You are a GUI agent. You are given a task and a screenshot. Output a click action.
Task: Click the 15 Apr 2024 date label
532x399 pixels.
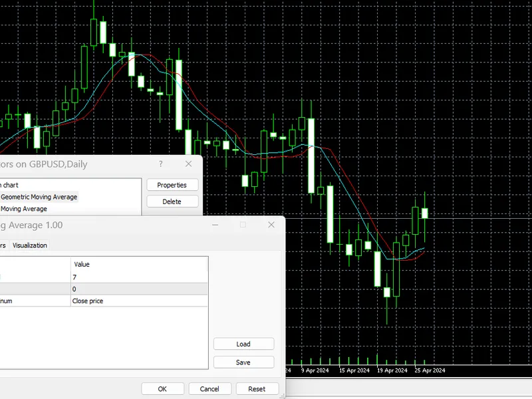(x=354, y=370)
